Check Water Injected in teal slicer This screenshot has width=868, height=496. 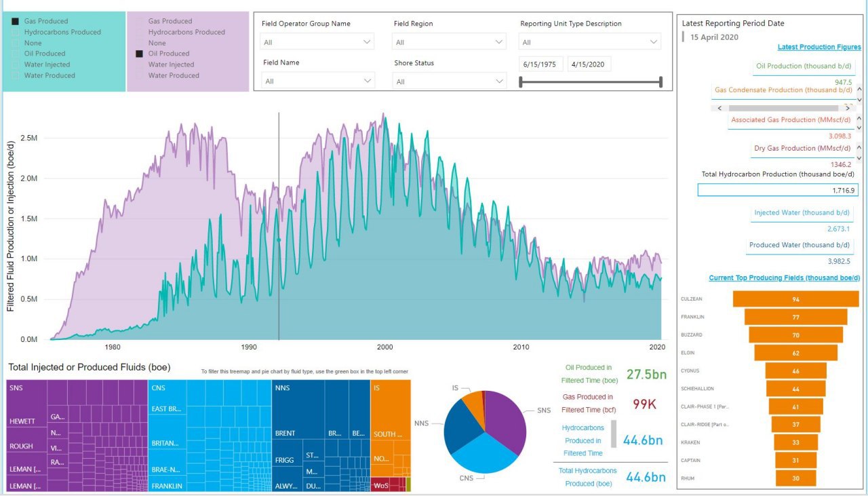pos(16,64)
